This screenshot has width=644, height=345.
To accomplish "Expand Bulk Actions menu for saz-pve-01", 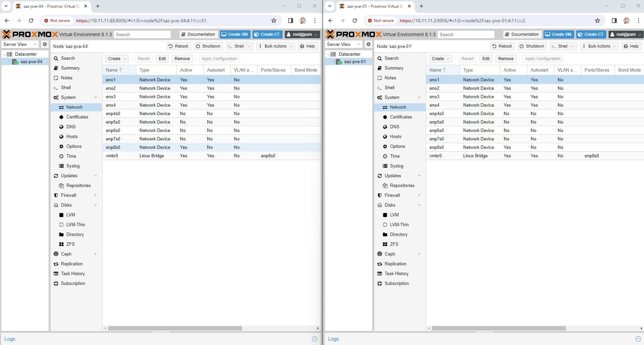I will click(600, 46).
